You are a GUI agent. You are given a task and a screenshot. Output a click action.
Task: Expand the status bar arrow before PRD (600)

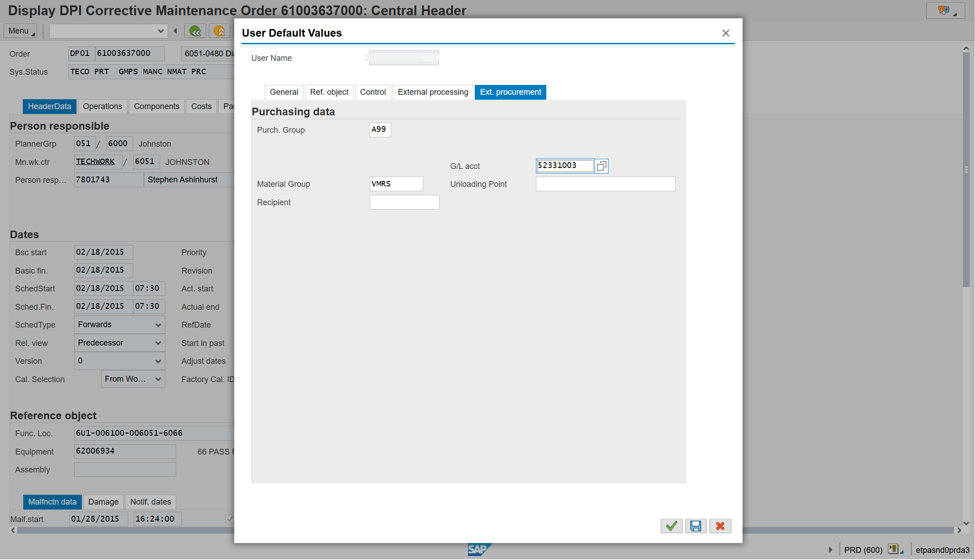[x=830, y=550]
